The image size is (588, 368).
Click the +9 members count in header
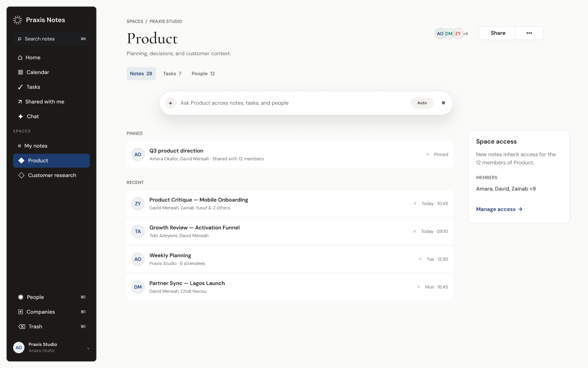click(465, 34)
